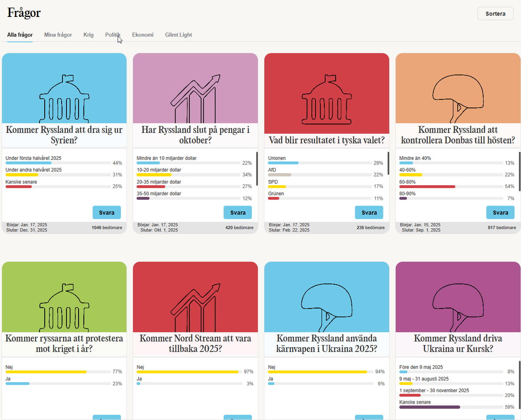Click the 'Ja' option on the kärnvapen card
The height and width of the screenshot is (420, 521).
[x=271, y=379]
